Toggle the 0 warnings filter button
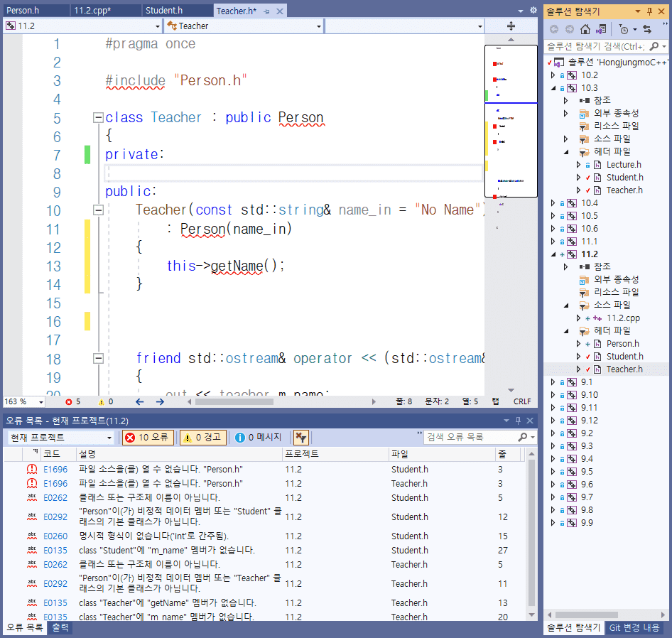This screenshot has height=638, width=672. tap(203, 438)
